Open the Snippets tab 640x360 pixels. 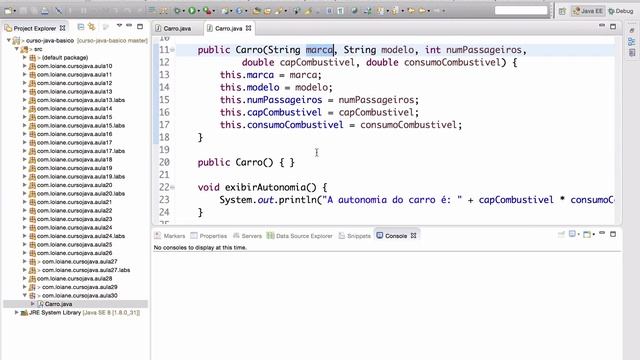coord(355,236)
